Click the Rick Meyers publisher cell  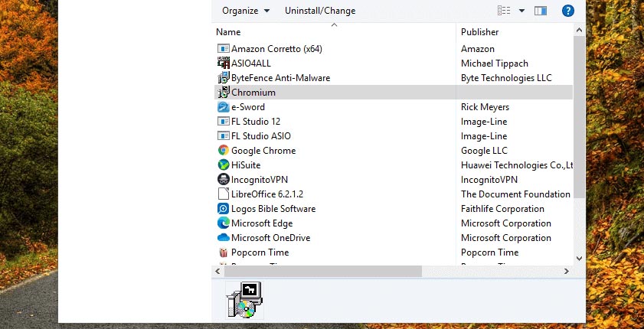[485, 107]
